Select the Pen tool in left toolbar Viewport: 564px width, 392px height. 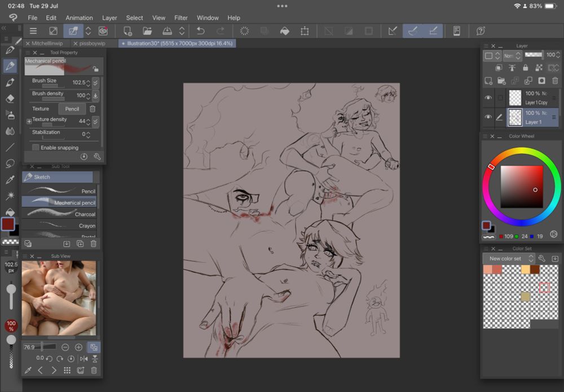click(10, 50)
